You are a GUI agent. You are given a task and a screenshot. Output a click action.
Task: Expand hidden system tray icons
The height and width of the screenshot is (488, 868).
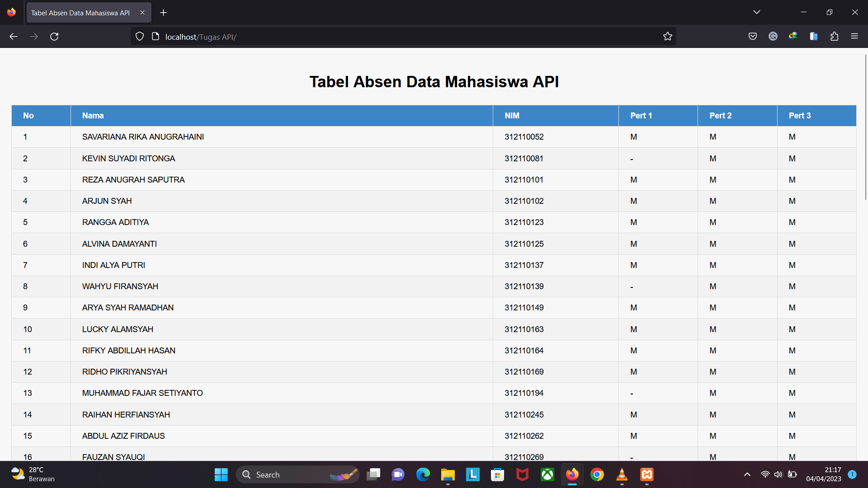(x=747, y=474)
